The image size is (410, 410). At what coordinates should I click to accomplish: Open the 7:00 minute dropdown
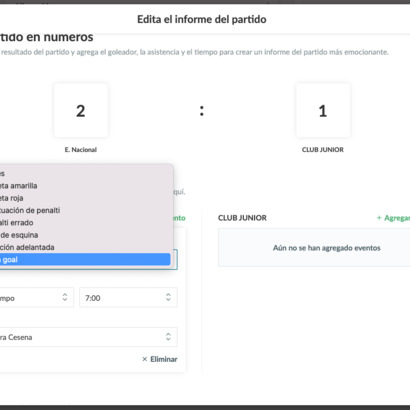pos(128,297)
